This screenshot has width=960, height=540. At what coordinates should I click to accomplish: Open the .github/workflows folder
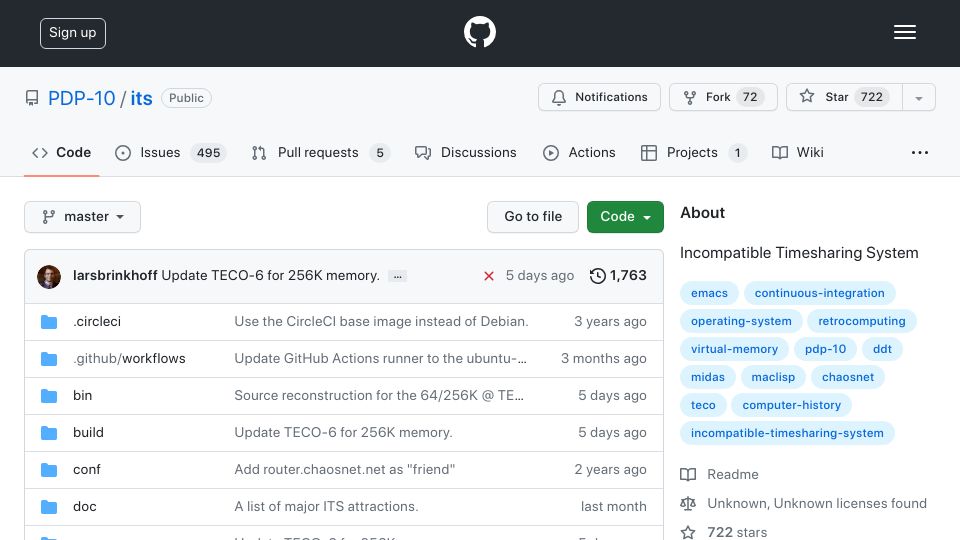coord(129,358)
